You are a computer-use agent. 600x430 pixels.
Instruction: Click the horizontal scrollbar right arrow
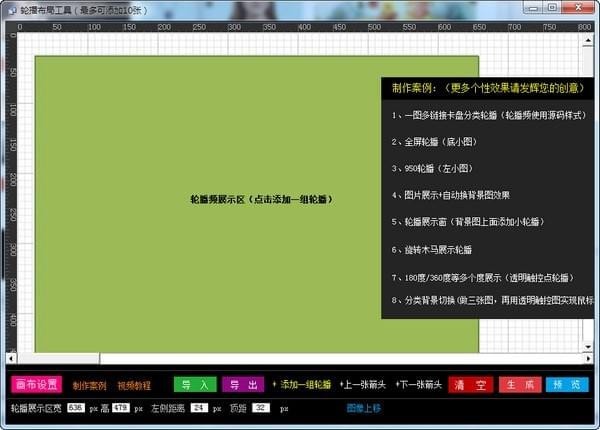point(589,358)
